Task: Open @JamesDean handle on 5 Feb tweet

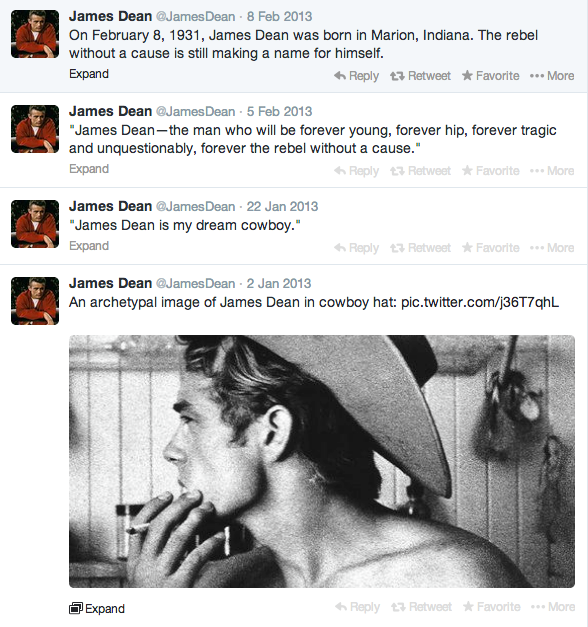Action: click(x=195, y=112)
